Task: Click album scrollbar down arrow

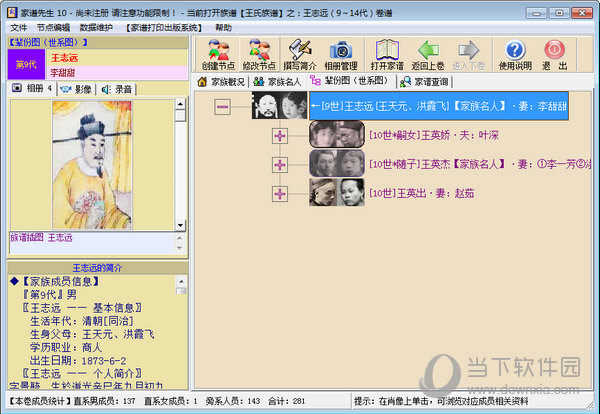Action: click(x=180, y=225)
